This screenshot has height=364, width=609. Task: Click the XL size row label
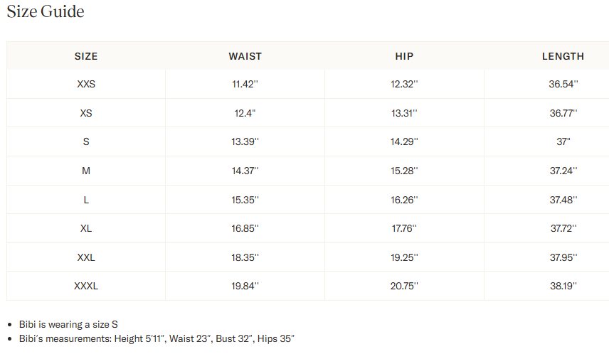click(x=86, y=229)
